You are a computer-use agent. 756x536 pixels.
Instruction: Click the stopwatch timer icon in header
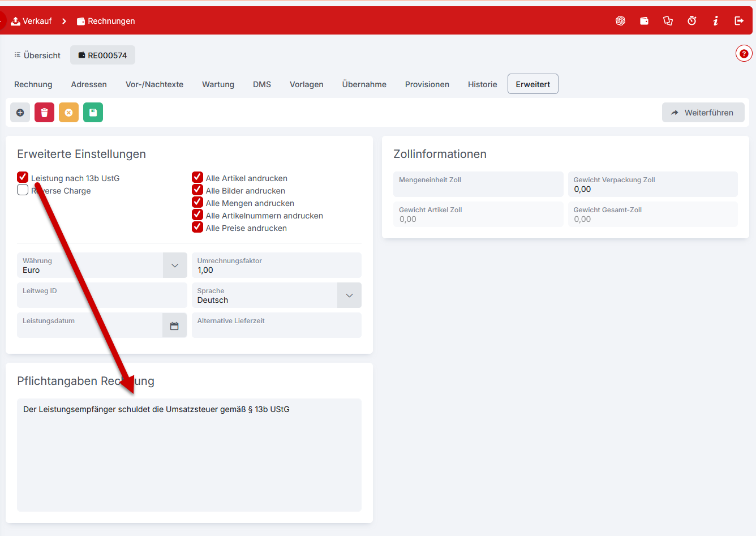tap(691, 21)
